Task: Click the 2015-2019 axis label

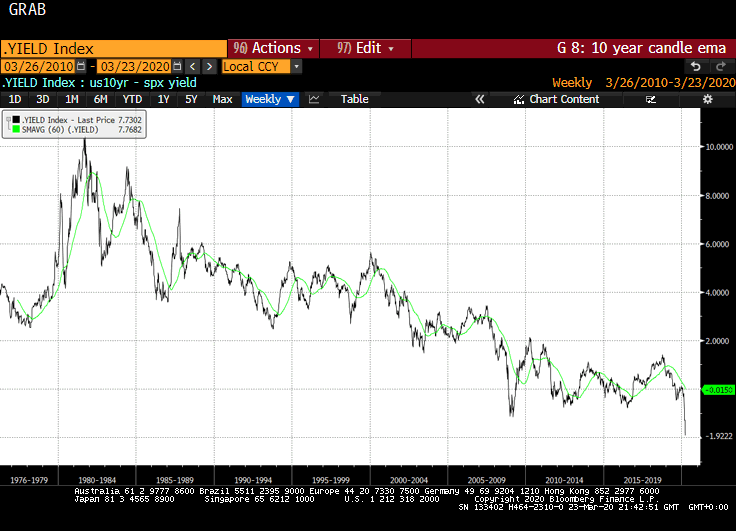Action: (x=642, y=480)
